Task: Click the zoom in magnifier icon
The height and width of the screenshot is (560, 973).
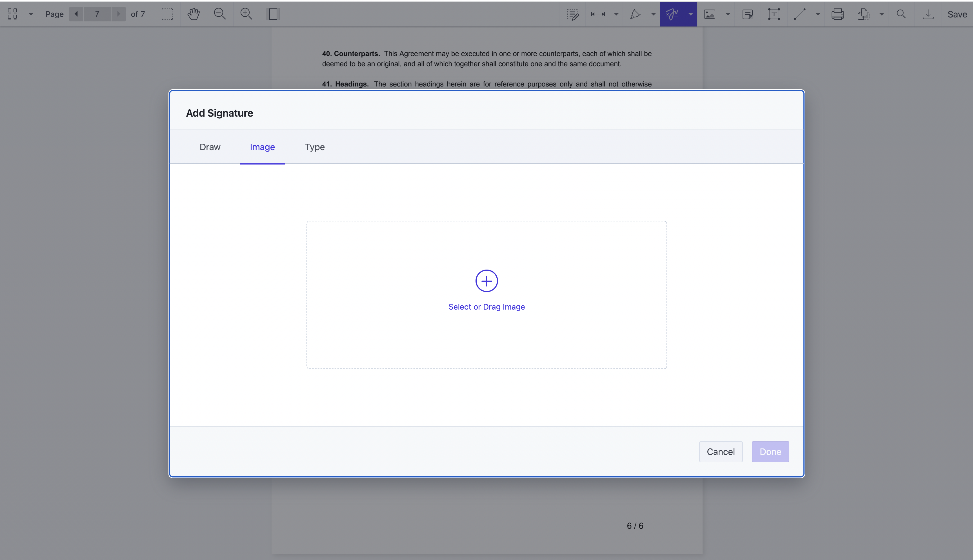Action: pos(246,14)
